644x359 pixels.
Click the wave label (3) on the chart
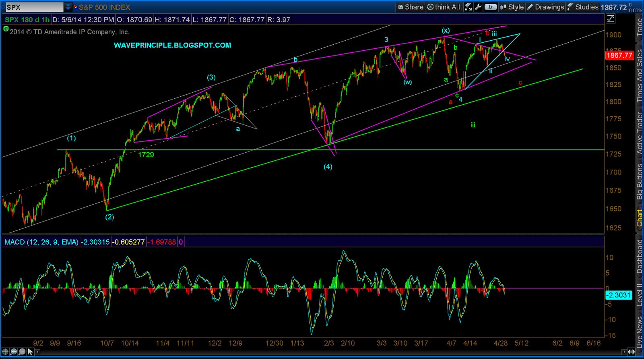[x=211, y=77]
